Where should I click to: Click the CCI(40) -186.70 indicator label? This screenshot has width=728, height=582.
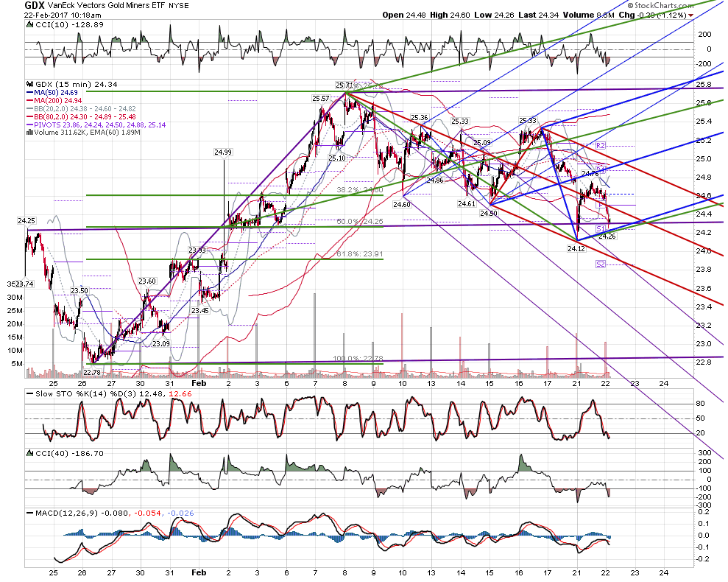click(70, 453)
